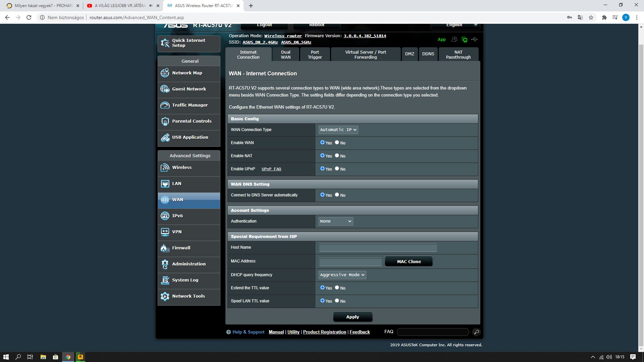Open NAT Passthrough tab

pos(458,54)
